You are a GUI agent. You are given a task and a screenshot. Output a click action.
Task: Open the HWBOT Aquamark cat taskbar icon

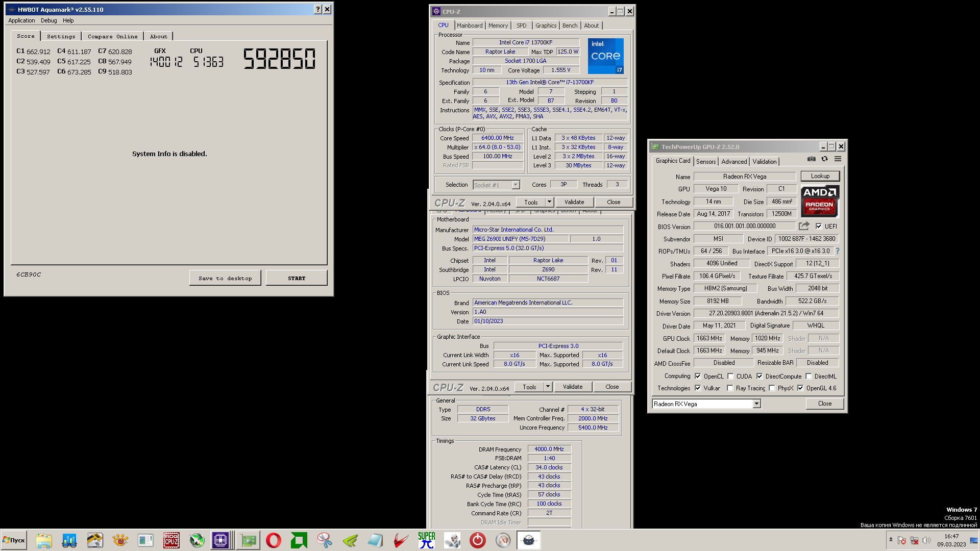[529, 540]
